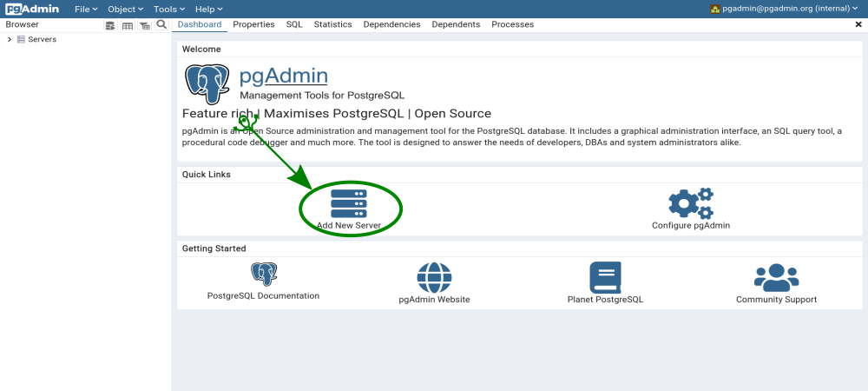Close the dashboard panel with X
The image size is (868, 391).
click(x=858, y=25)
